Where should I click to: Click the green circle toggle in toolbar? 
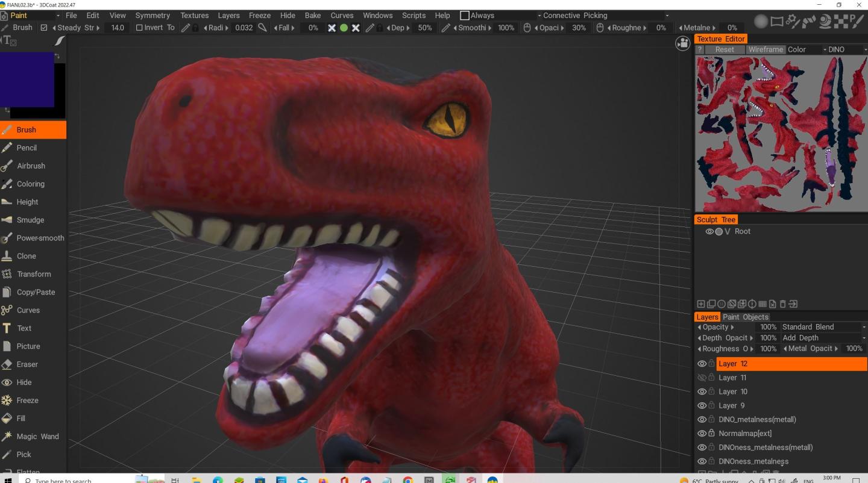[344, 28]
